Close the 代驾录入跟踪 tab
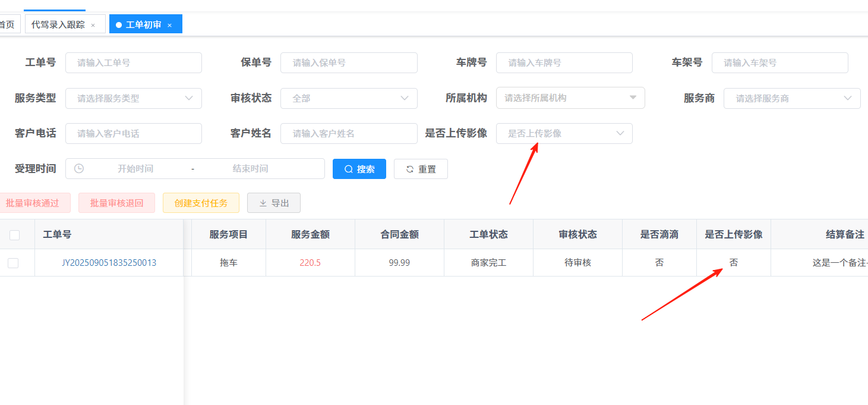 [93, 25]
